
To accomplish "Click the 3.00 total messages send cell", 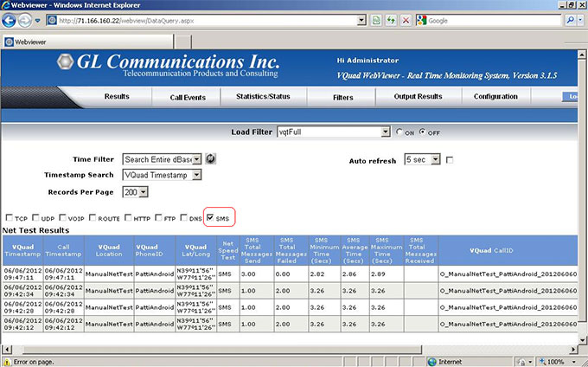I will pos(257,274).
